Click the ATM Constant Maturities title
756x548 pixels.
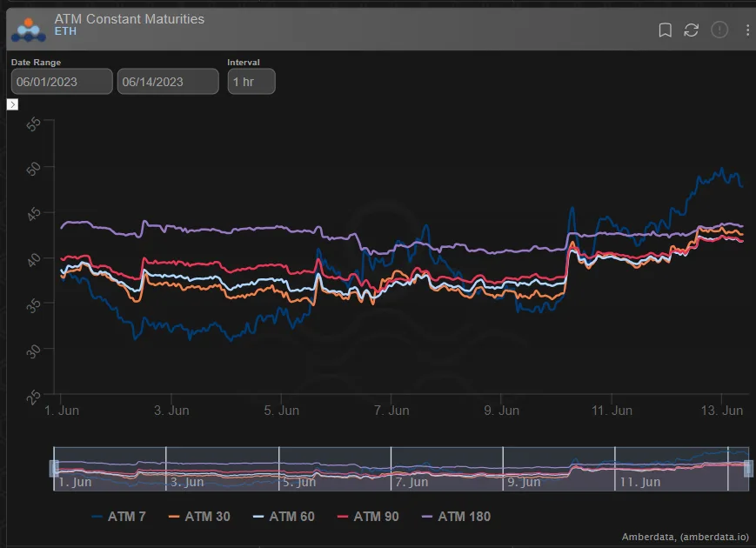pyautogui.click(x=130, y=19)
